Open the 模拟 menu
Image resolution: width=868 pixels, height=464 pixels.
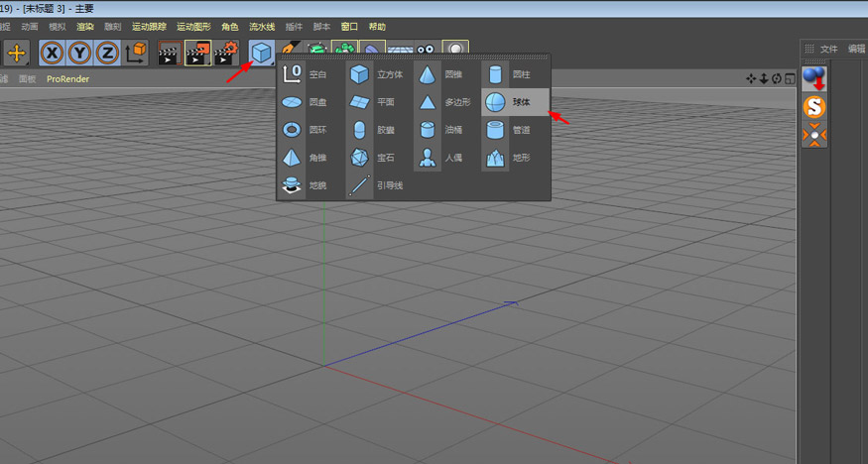tap(58, 27)
